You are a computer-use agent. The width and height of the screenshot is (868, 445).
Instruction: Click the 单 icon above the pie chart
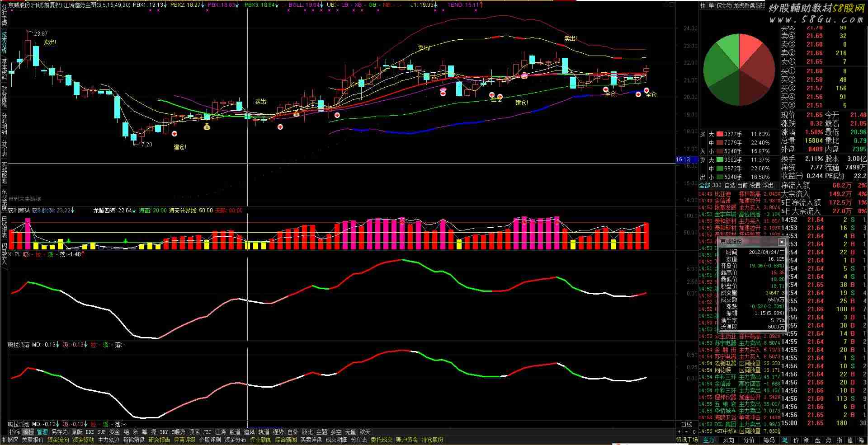coord(711,5)
